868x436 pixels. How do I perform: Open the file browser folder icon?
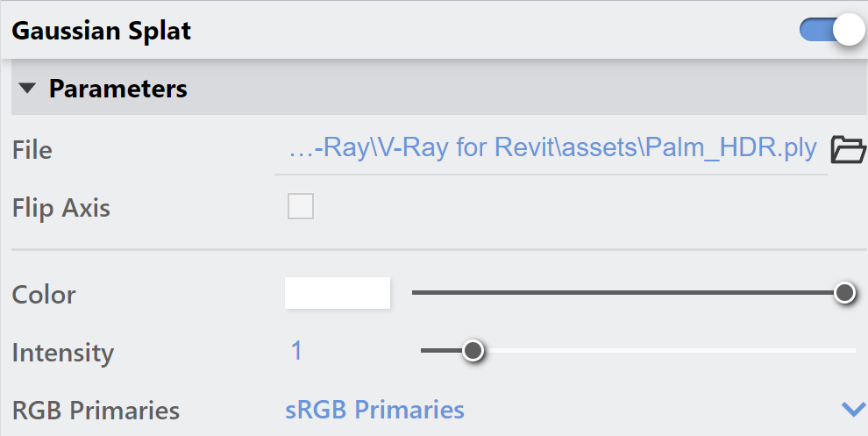[848, 150]
